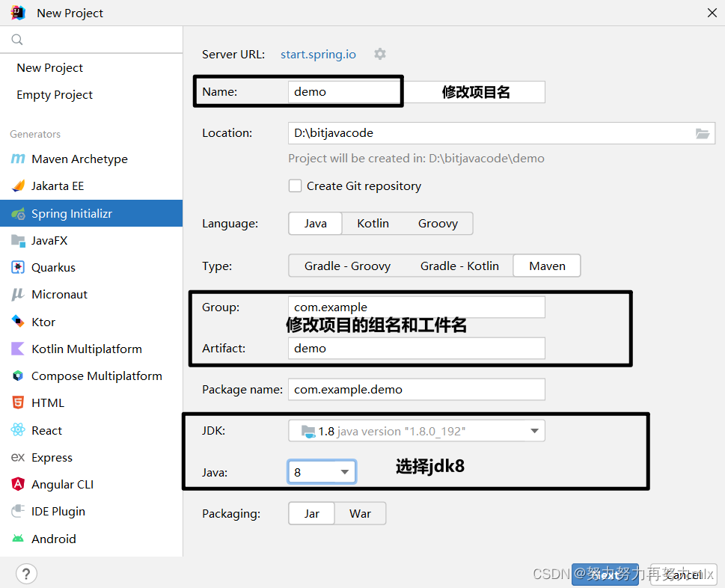Click the HTML5 shield icon
The height and width of the screenshot is (588, 725).
pos(18,402)
